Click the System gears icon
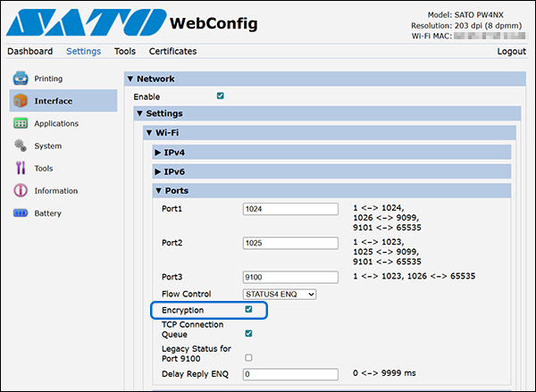This screenshot has width=536, height=392. pyautogui.click(x=21, y=146)
